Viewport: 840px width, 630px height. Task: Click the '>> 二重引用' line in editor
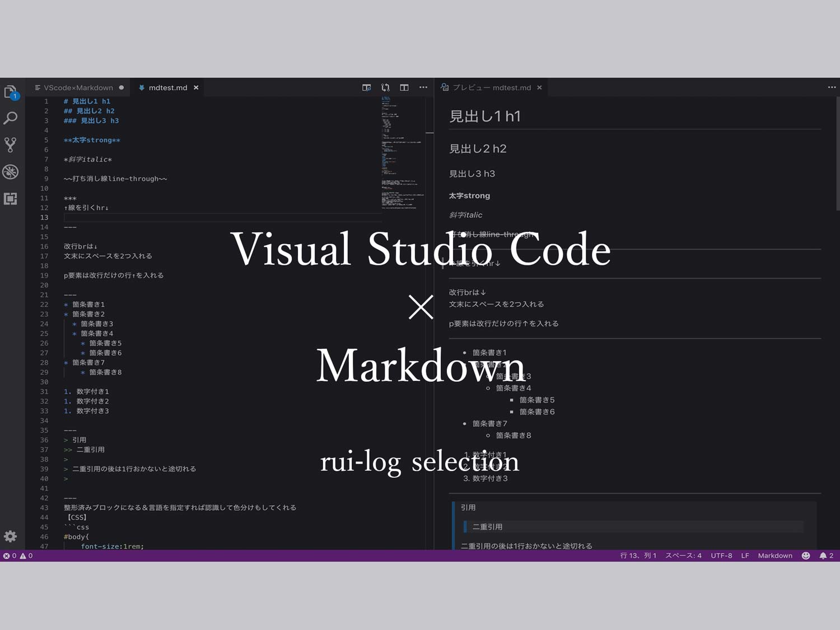click(84, 449)
